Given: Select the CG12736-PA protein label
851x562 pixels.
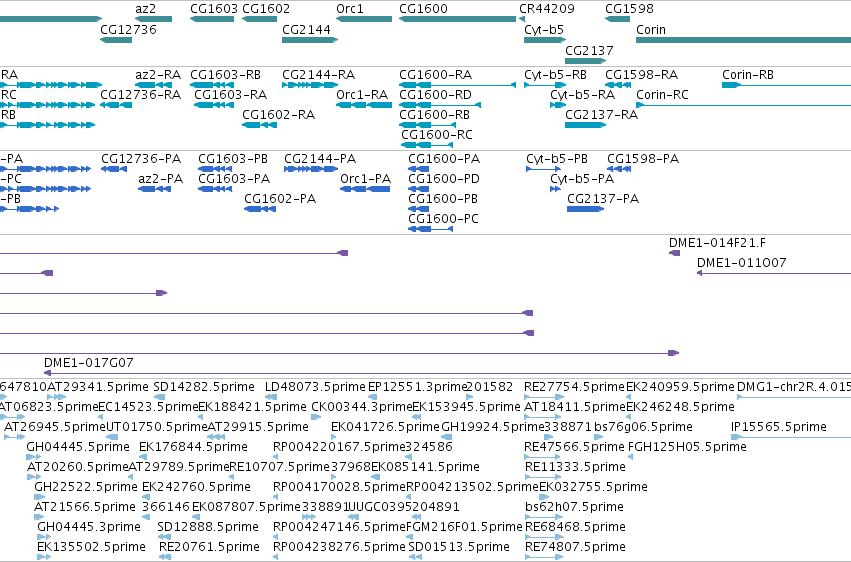Looking at the screenshot, I should [141, 158].
